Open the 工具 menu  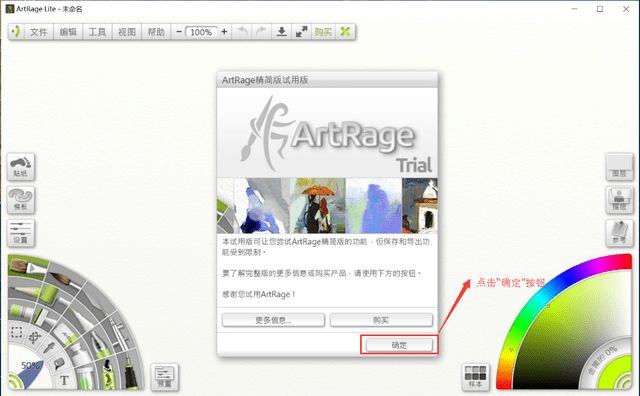(97, 32)
